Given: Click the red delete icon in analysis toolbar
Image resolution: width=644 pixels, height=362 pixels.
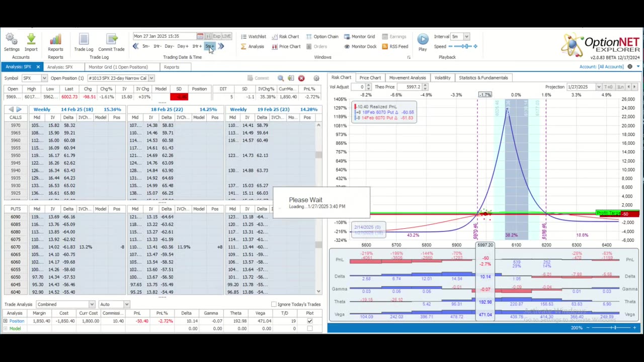Looking at the screenshot, I should 301,78.
